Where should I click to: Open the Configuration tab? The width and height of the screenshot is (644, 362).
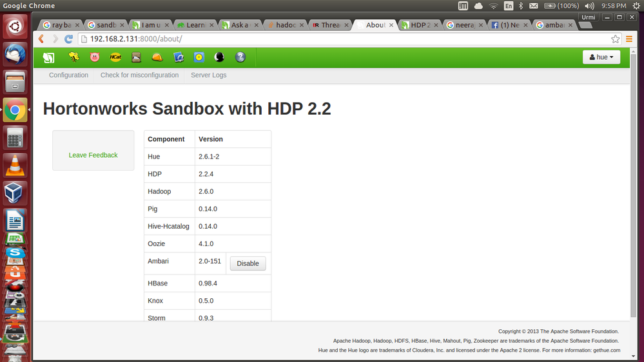68,75
